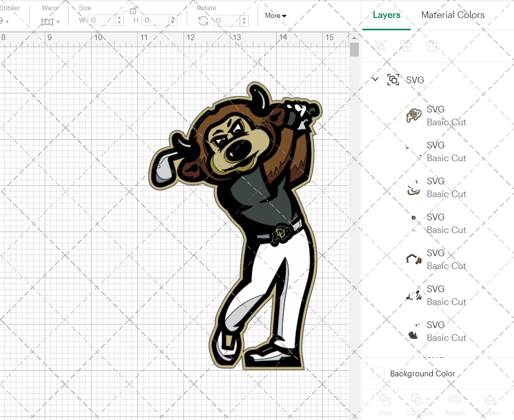
Task: Click the Attach button
Action: coord(455,405)
